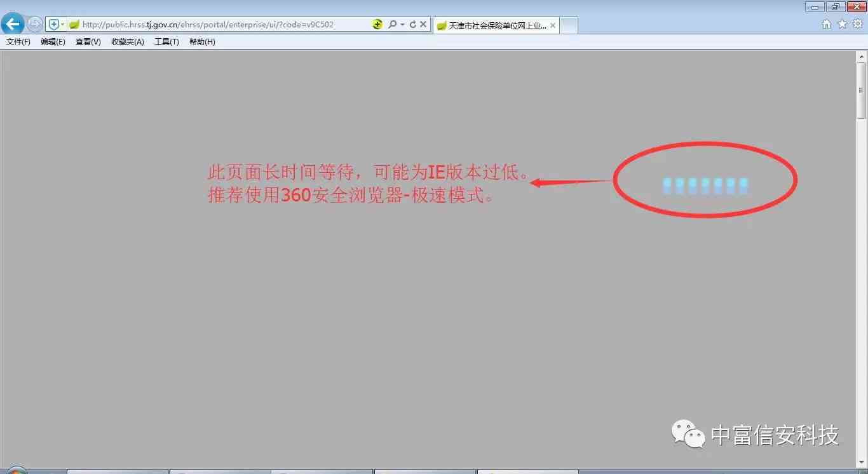868x474 pixels.
Task: Stop loading the page with X button
Action: click(423, 25)
